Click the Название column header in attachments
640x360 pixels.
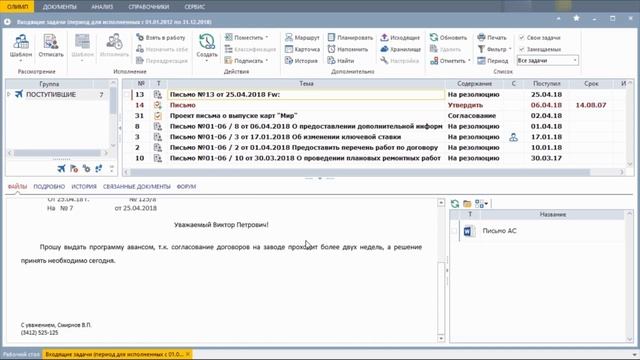click(553, 214)
